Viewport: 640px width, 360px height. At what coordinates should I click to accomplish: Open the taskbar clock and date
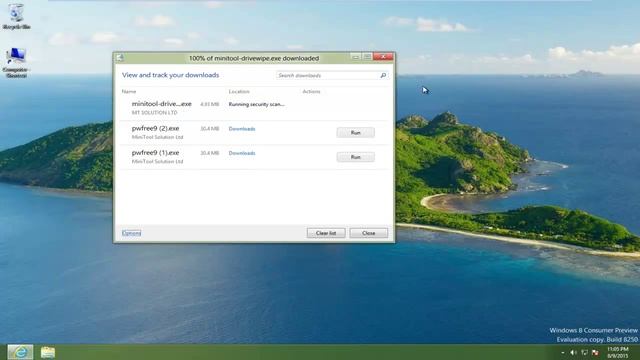tap(618, 352)
